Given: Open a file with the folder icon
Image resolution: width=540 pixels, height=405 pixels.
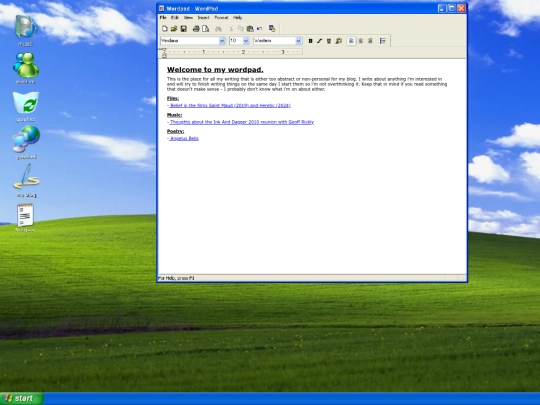Looking at the screenshot, I should click(x=174, y=29).
